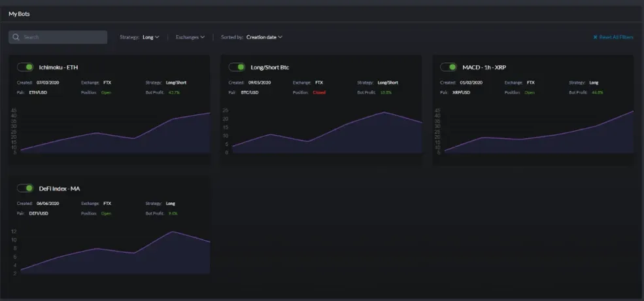Viewport: 644px width, 301px height.
Task: Click the 44.8% bot profit value
Action: click(x=597, y=92)
